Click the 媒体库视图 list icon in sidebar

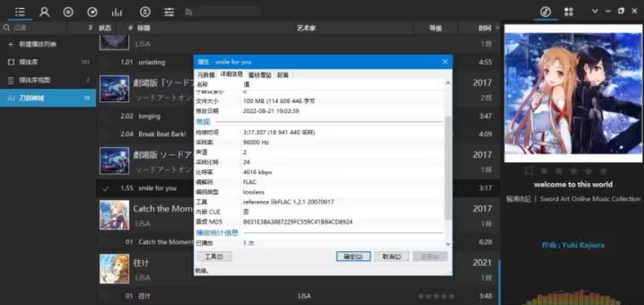[x=10, y=80]
